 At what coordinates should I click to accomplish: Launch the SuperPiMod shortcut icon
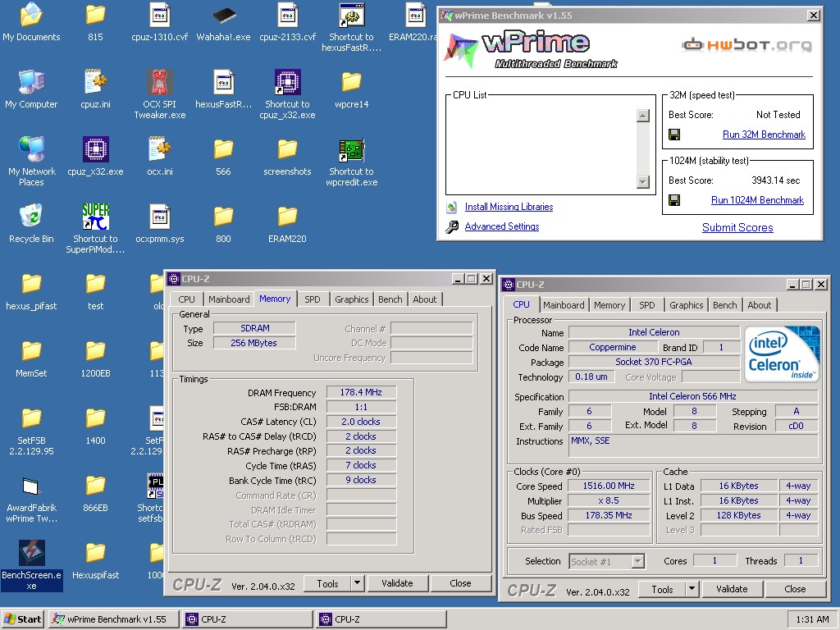coord(95,217)
